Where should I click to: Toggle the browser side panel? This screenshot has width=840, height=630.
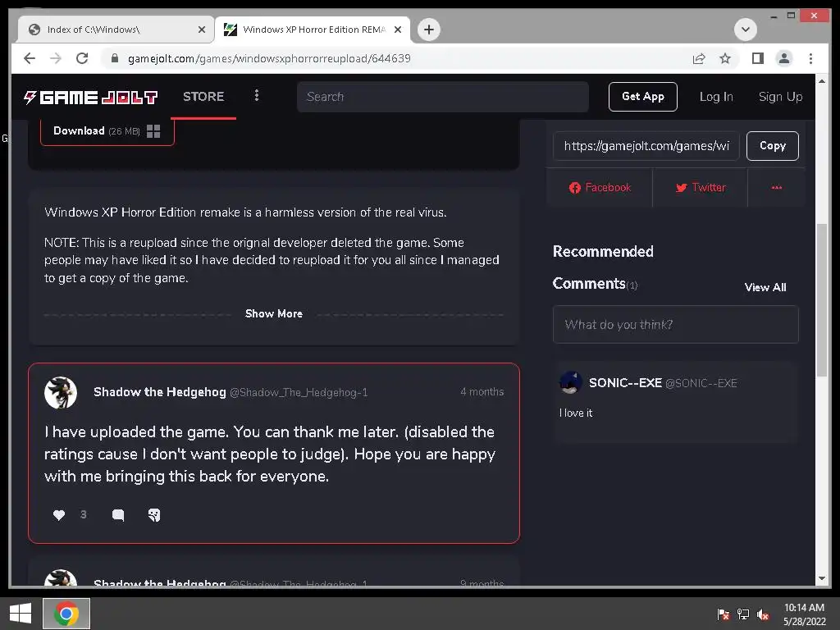pyautogui.click(x=757, y=58)
